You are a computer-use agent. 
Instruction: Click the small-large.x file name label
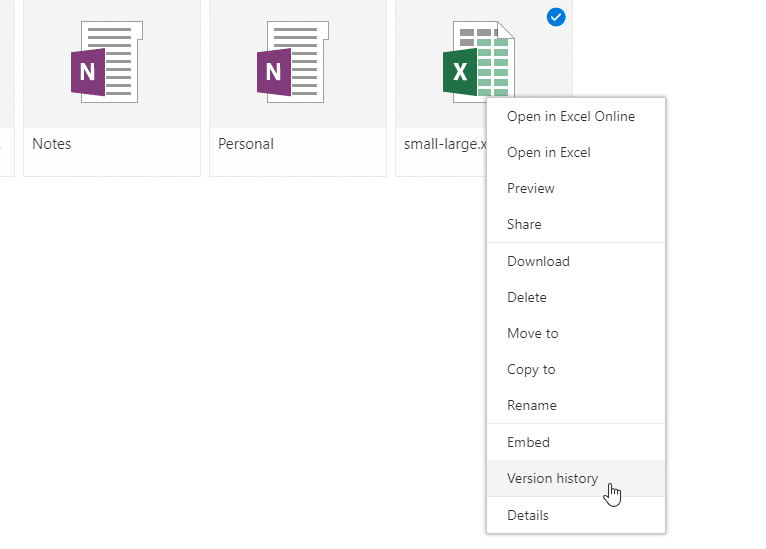(445, 145)
